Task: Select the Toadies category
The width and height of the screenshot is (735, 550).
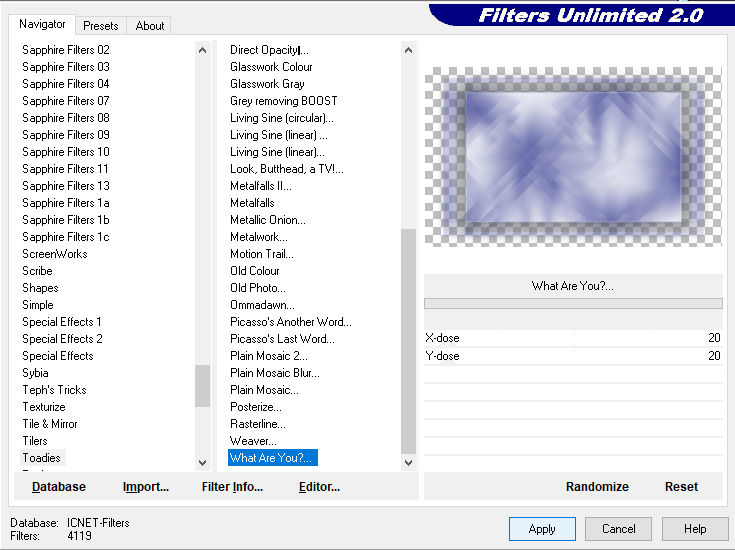Action: [41, 458]
